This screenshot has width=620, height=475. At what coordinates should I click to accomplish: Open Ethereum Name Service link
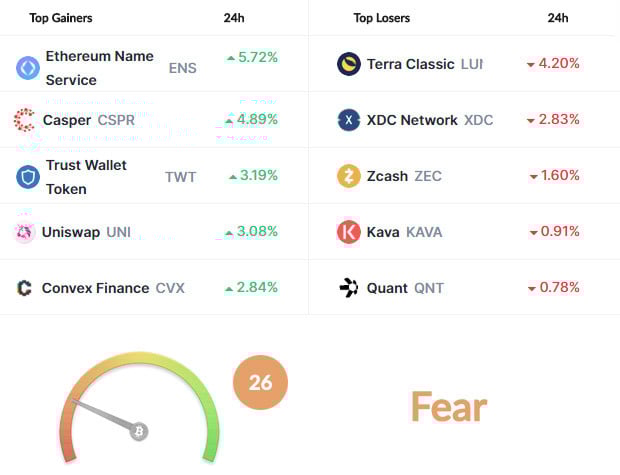pos(99,68)
